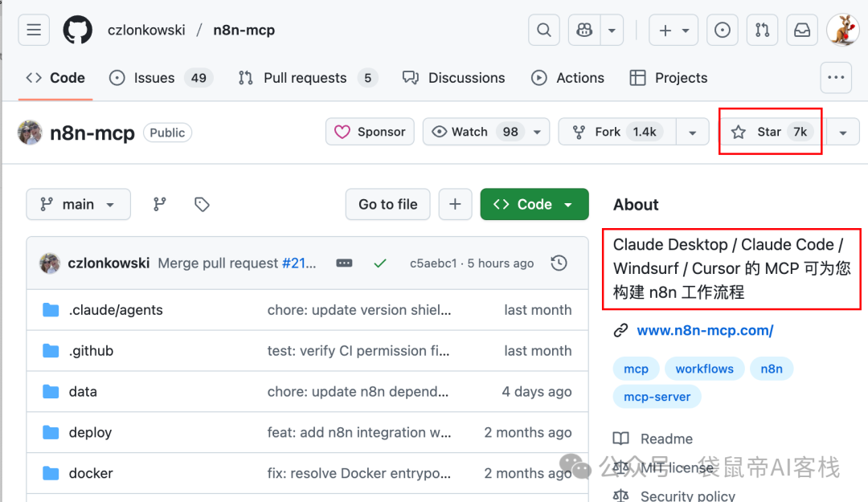The image size is (868, 502).
Task: Open the pull requests icon in header
Action: 762,30
